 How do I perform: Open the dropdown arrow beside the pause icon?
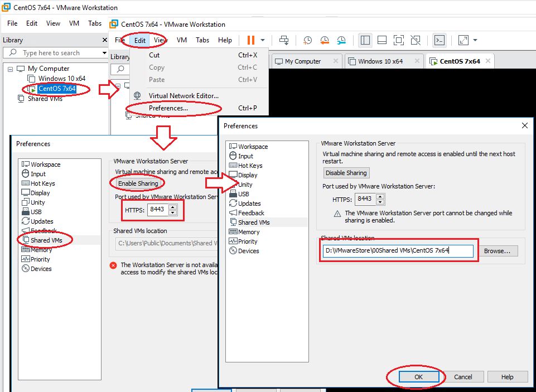[x=263, y=40]
